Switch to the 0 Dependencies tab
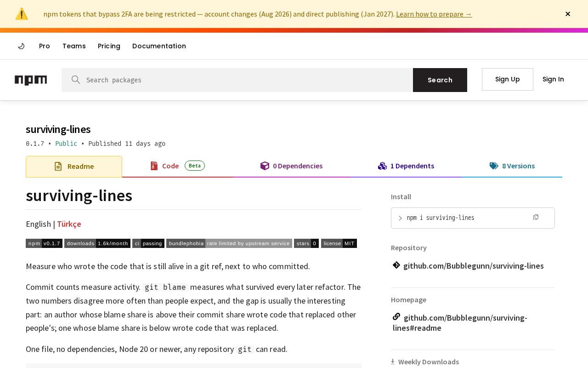588x368 pixels. [x=291, y=166]
